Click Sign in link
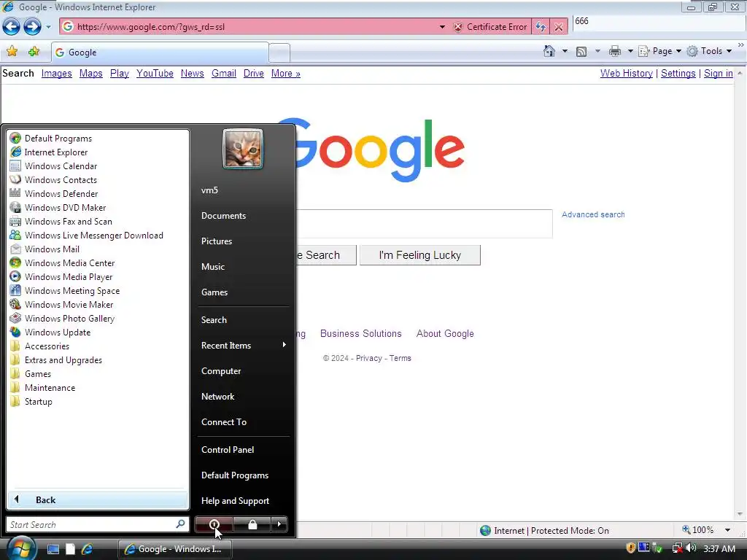The width and height of the screenshot is (747, 560). (719, 74)
